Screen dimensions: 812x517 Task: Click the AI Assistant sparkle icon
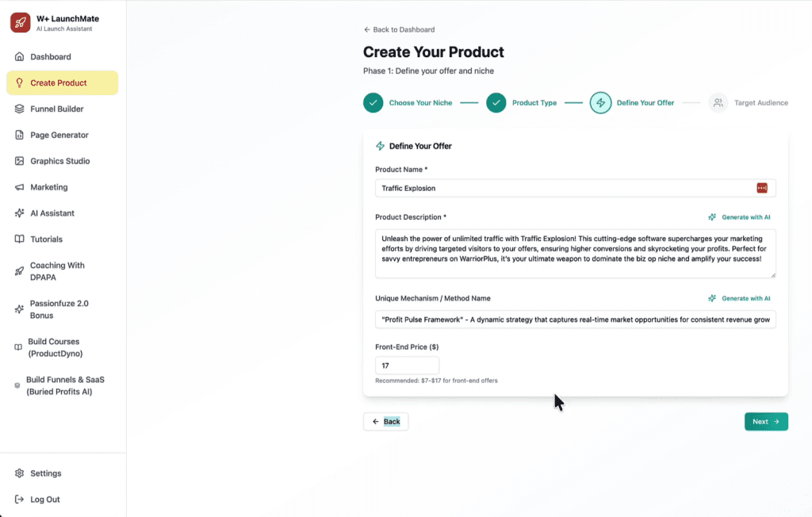tap(20, 213)
